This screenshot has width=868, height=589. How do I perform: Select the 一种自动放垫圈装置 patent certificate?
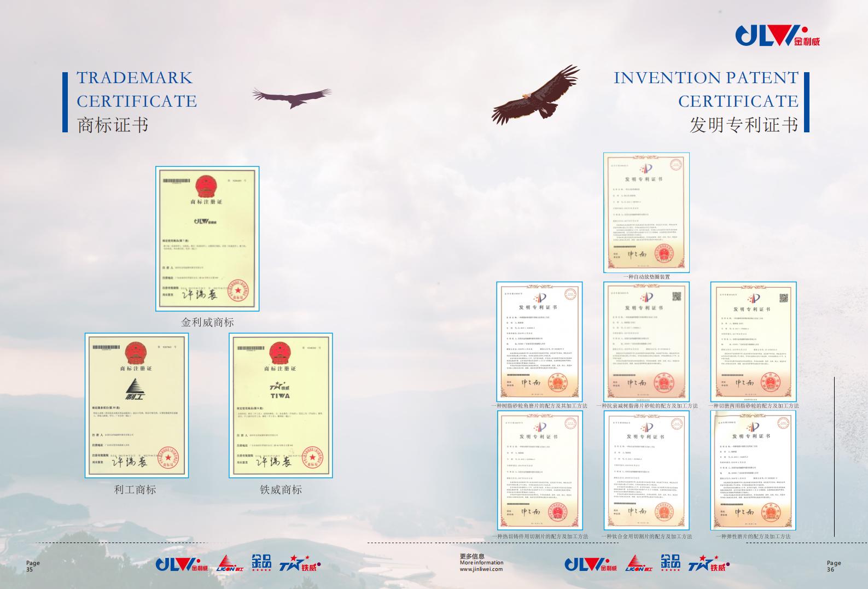[646, 212]
